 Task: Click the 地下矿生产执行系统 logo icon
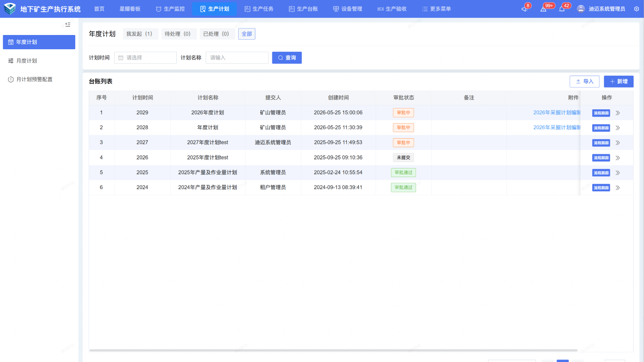click(10, 9)
